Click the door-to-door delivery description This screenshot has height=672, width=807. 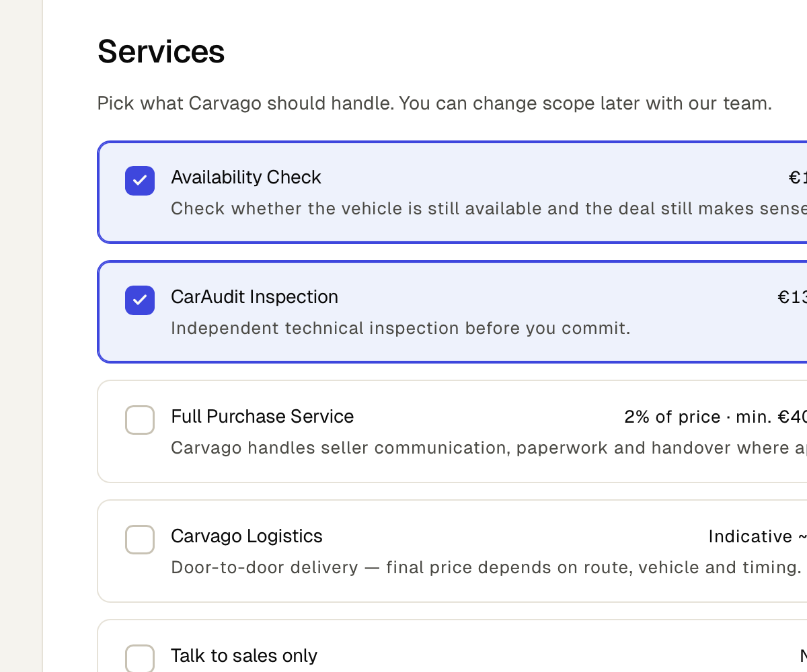tap(486, 567)
